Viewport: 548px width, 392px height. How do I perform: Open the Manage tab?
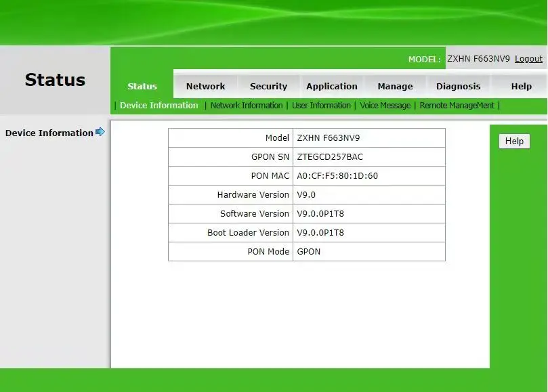[395, 86]
